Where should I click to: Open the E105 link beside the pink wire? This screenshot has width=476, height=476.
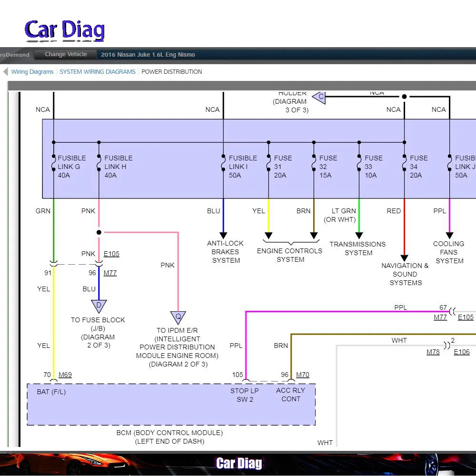tap(111, 254)
